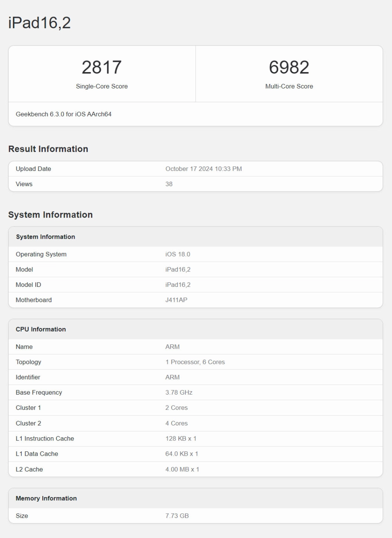Screen dimensions: 392x538
Task: Select the topology value 1 Processor, 6 Cores
Action: (195, 362)
